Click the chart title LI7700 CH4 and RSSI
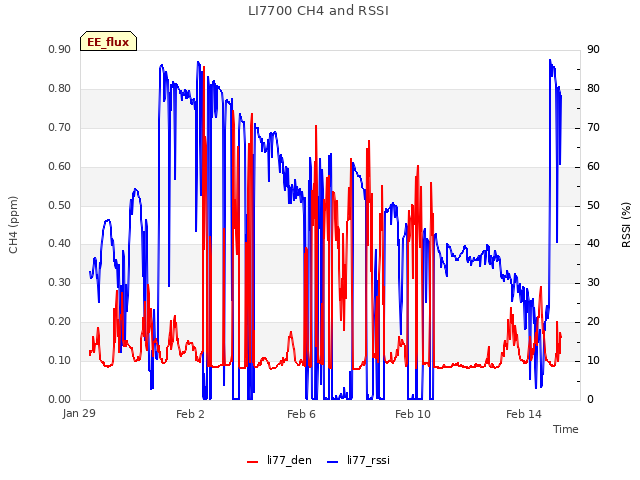 (318, 11)
